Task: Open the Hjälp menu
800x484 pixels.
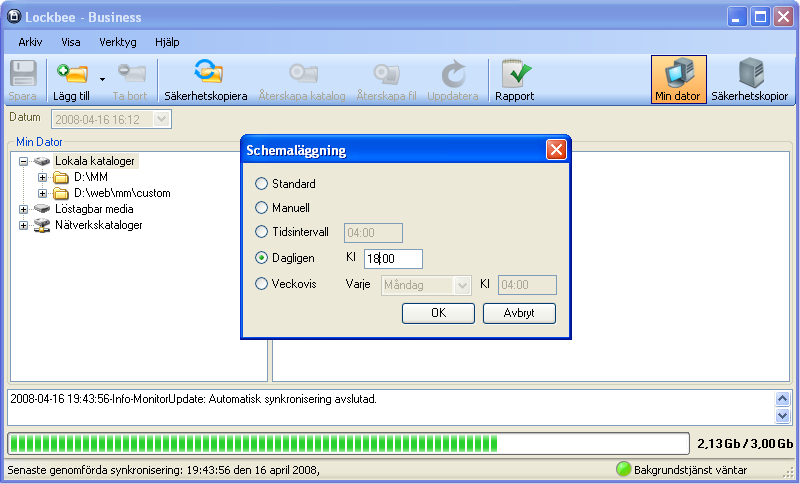Action: (167, 42)
